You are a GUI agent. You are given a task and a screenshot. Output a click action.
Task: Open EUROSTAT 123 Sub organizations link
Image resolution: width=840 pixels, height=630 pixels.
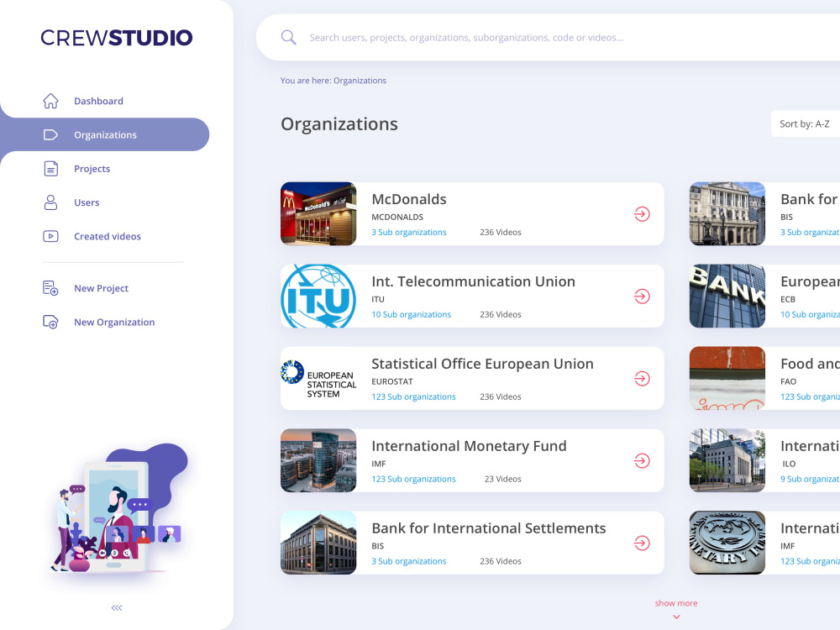click(413, 396)
